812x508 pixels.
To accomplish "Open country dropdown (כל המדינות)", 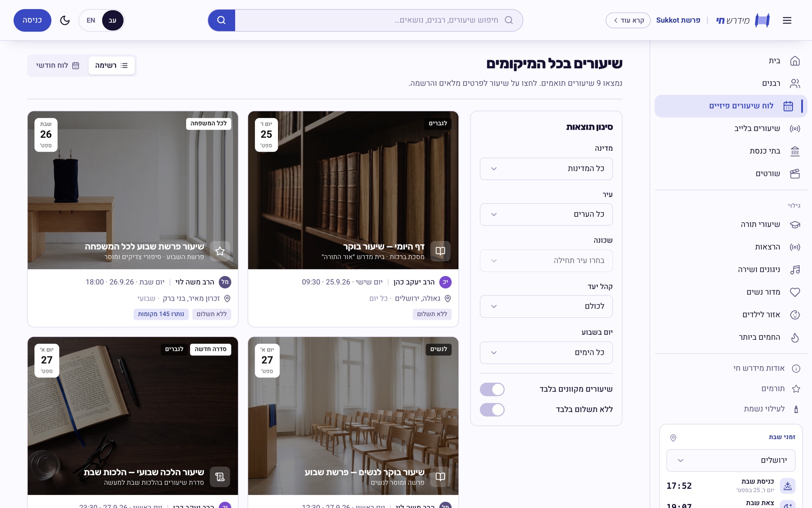I will [546, 169].
